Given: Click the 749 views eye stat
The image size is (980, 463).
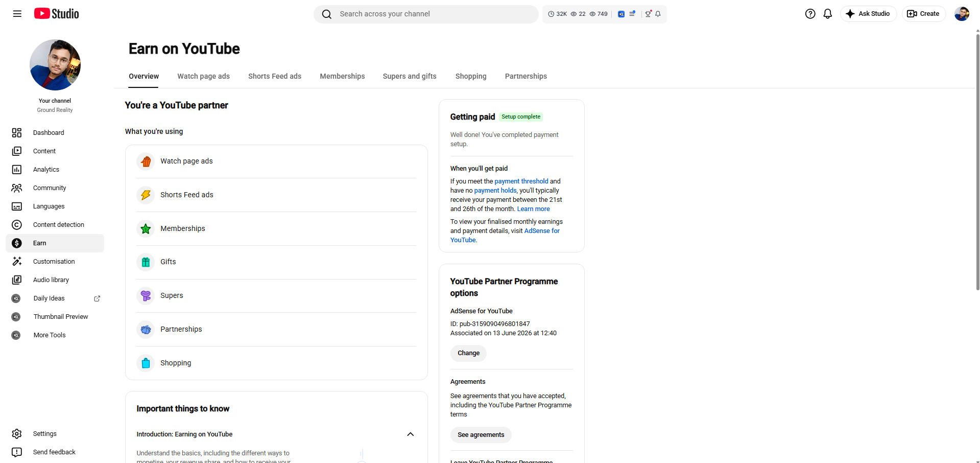Looking at the screenshot, I should (x=599, y=14).
